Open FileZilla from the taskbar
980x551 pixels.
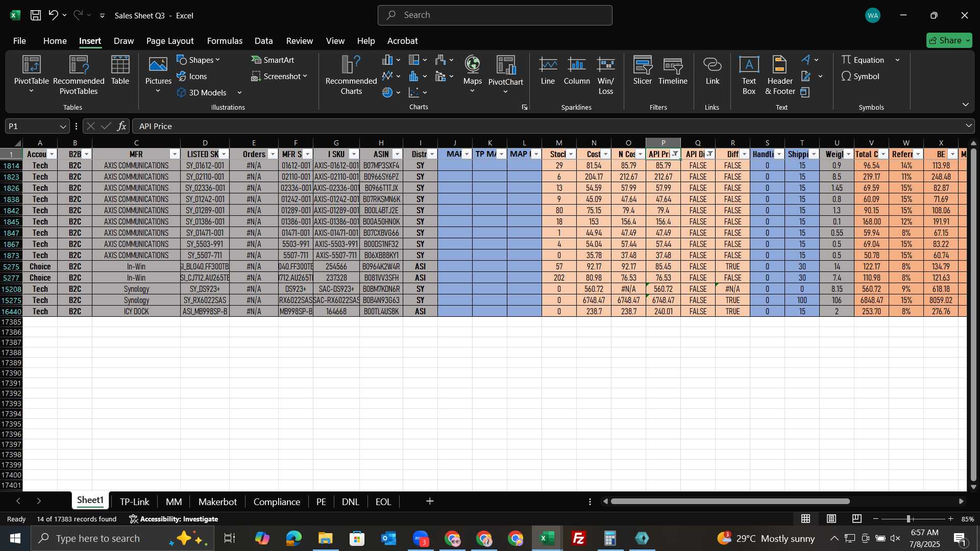[x=579, y=538]
